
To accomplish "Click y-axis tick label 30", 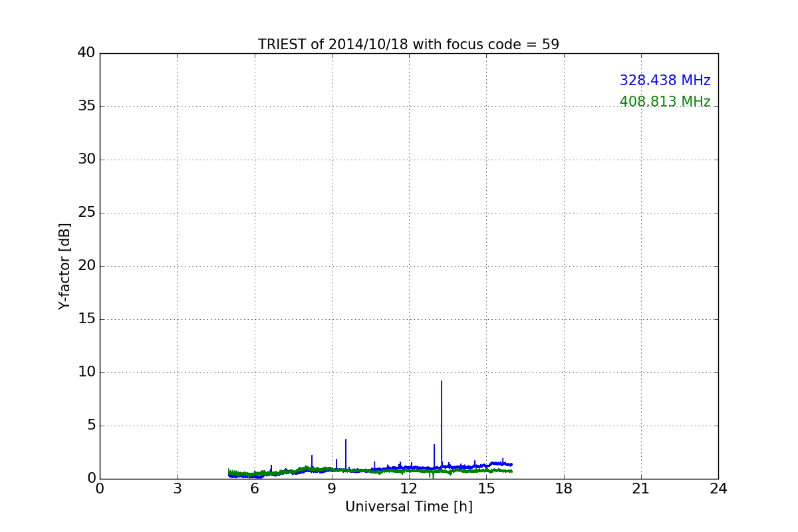I will [x=86, y=160].
